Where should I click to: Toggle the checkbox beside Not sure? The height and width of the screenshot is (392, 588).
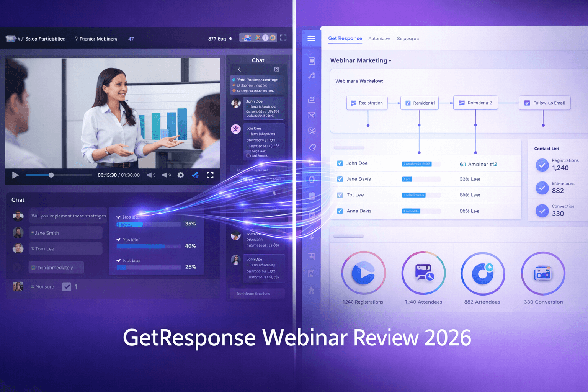(x=67, y=286)
